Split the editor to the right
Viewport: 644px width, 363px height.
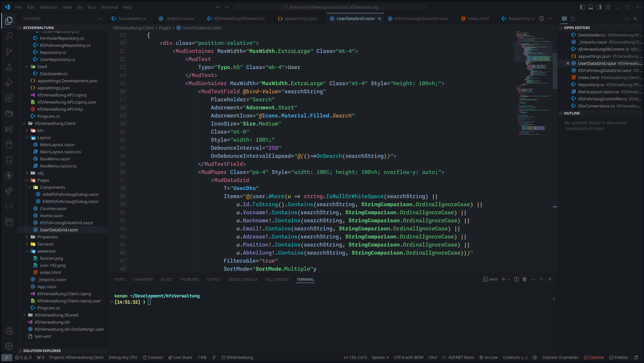(x=542, y=19)
